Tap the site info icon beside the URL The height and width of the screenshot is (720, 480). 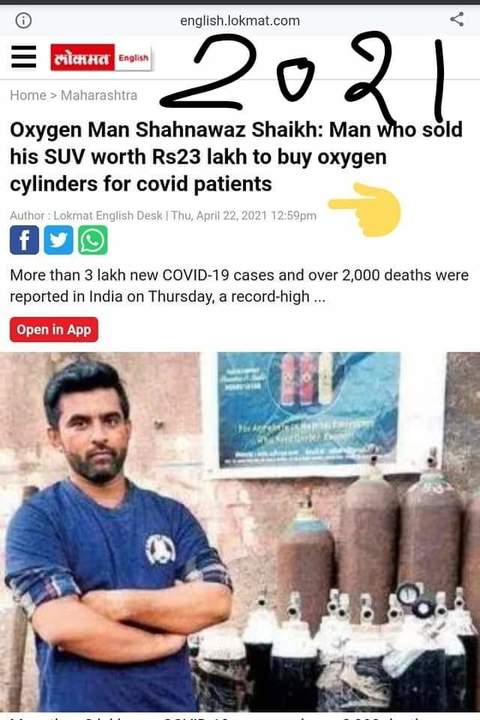point(23,20)
